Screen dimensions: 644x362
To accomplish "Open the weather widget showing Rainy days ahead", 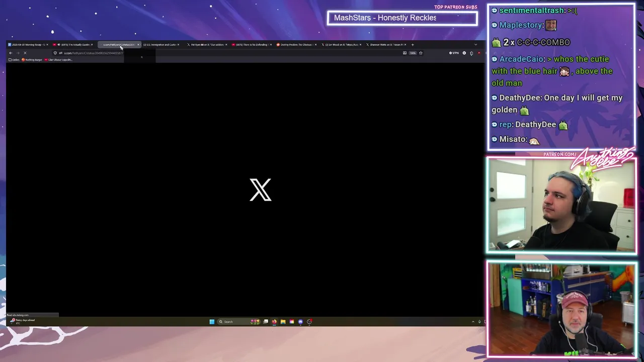I will click(x=23, y=321).
